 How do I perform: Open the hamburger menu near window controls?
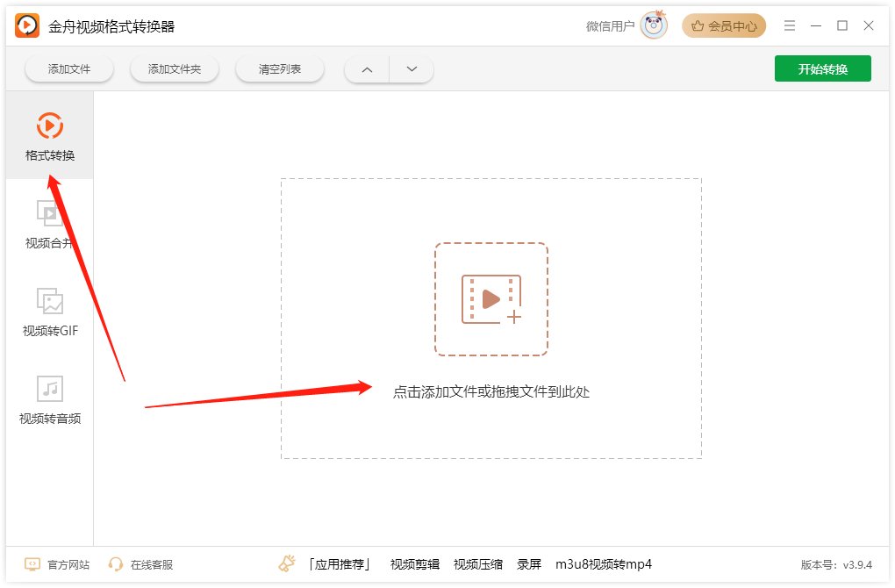789,25
